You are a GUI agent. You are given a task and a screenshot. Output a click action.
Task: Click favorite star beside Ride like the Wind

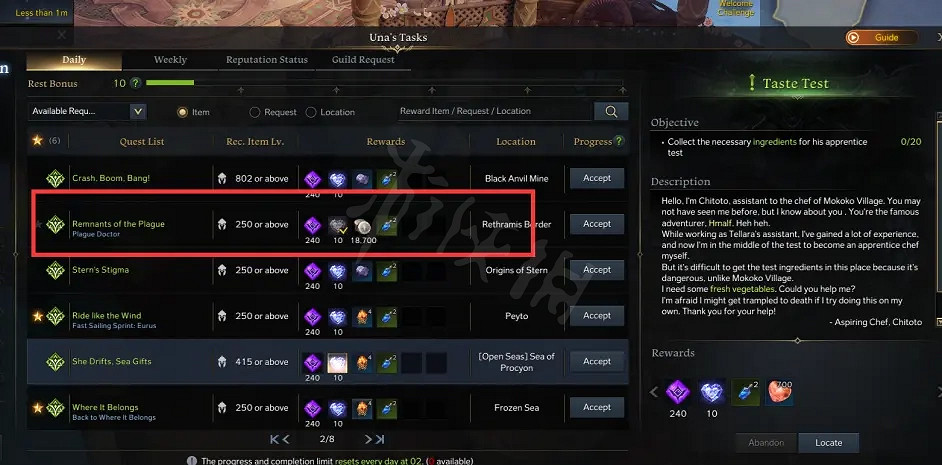point(38,315)
